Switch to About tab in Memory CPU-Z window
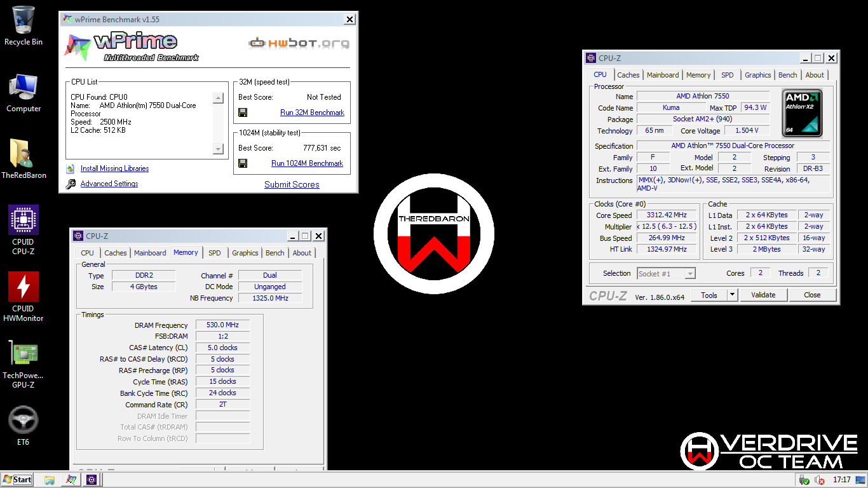The image size is (868, 488). click(302, 253)
